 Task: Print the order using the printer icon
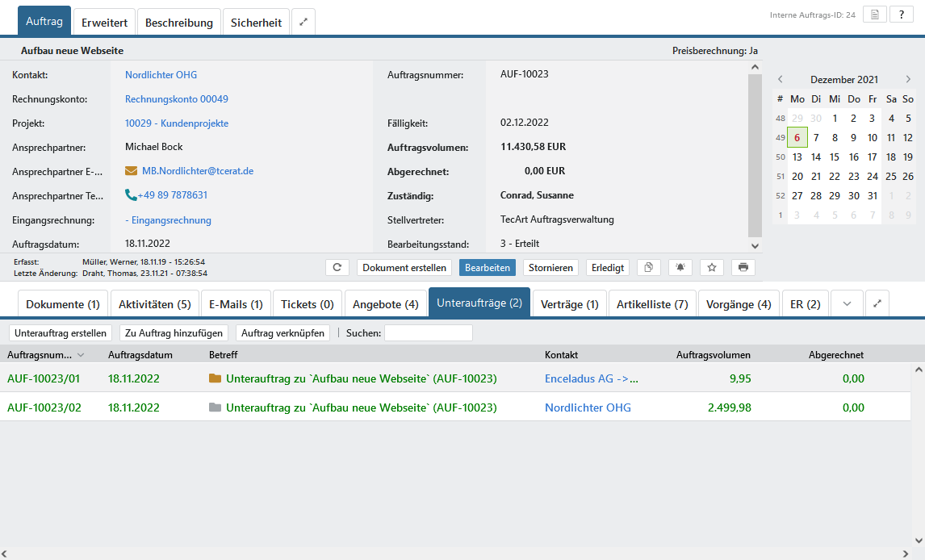(743, 268)
